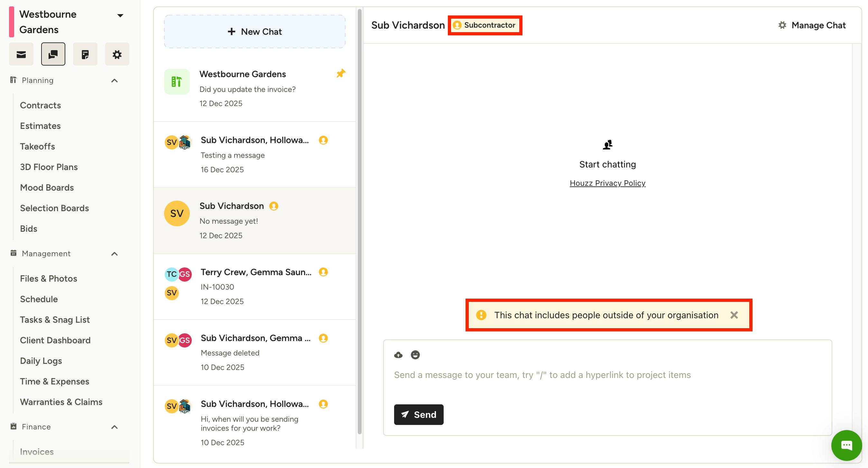Click the start chatting people icon
Image resolution: width=868 pixels, height=468 pixels.
coord(607,145)
